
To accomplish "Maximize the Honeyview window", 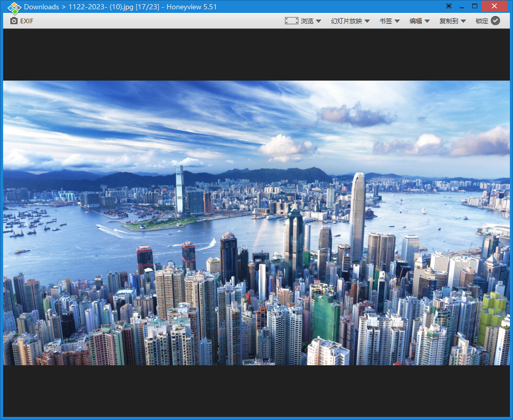I will pos(475,6).
